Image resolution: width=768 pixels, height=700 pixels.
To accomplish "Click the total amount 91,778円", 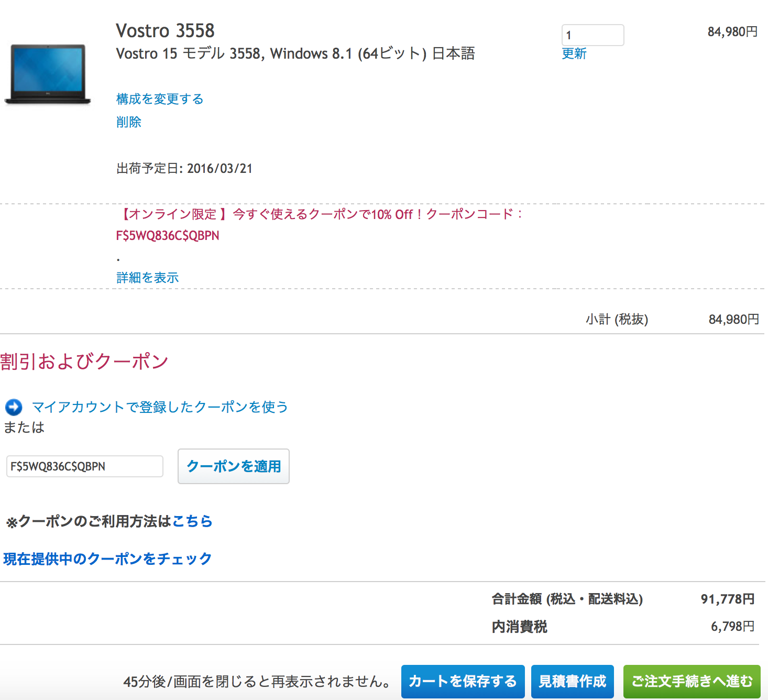I will [x=728, y=599].
